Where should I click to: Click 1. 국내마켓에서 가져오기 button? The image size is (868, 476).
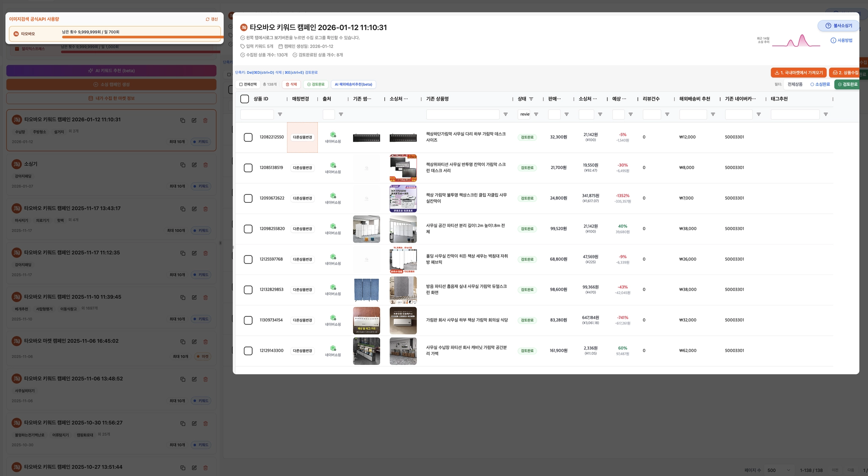[798, 73]
